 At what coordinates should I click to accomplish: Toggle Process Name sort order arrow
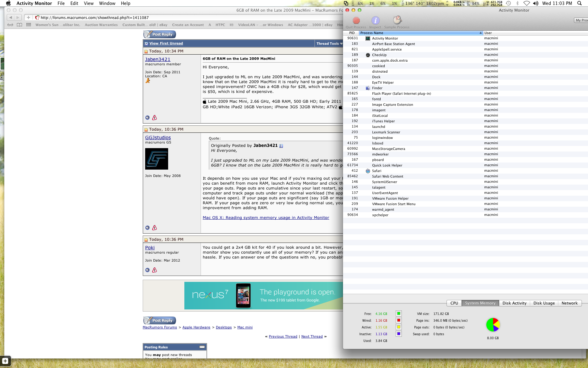[481, 33]
